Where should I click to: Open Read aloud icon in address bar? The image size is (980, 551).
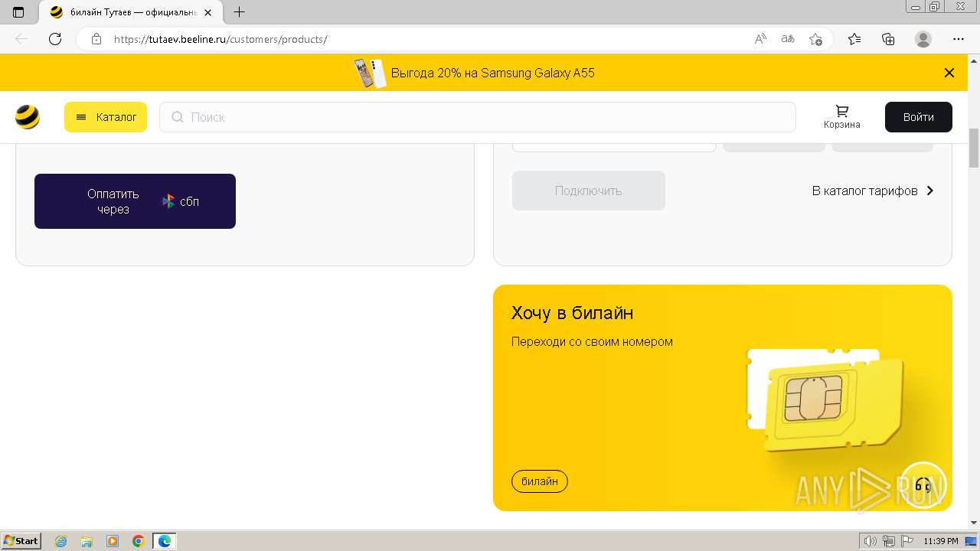[760, 39]
